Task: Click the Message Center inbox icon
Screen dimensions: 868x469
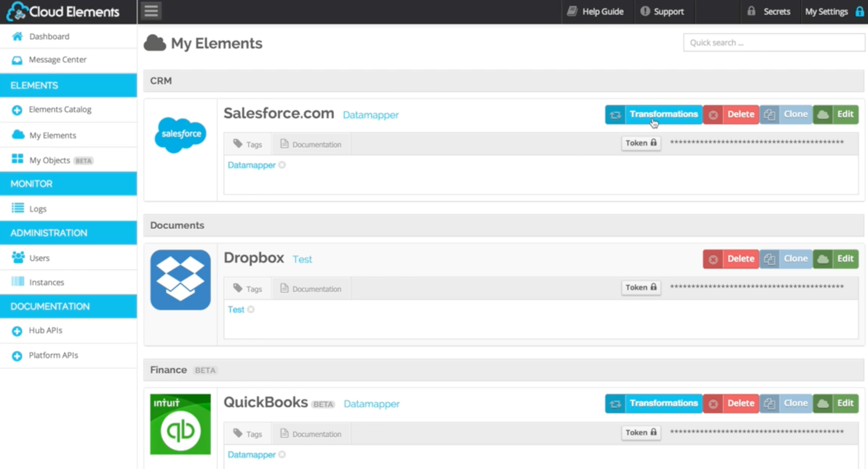Action: point(17,60)
